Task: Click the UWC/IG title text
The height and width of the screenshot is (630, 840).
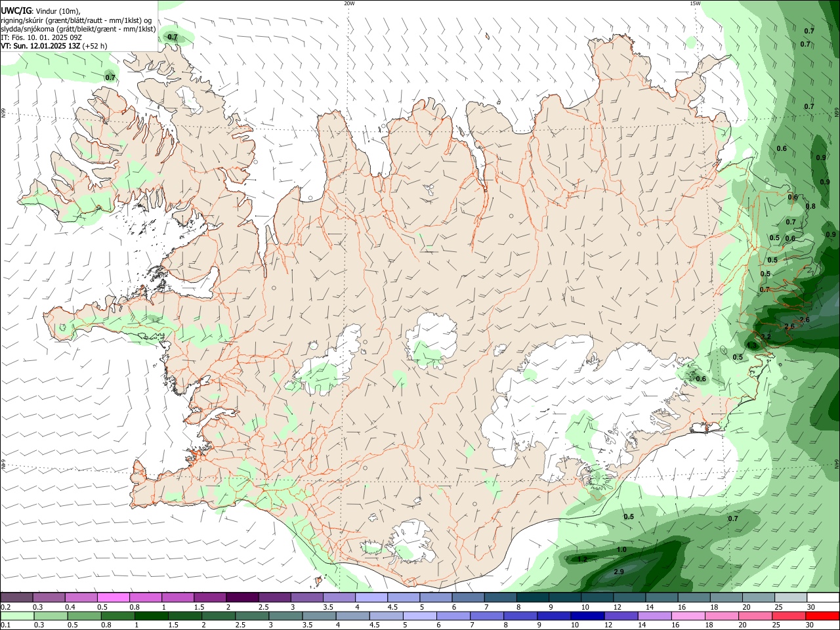Action: (x=16, y=10)
